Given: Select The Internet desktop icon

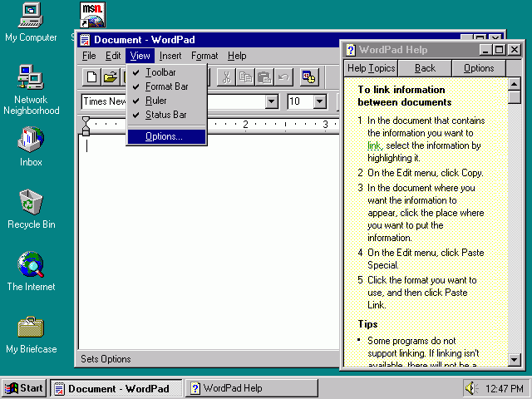Looking at the screenshot, I should (x=31, y=272).
